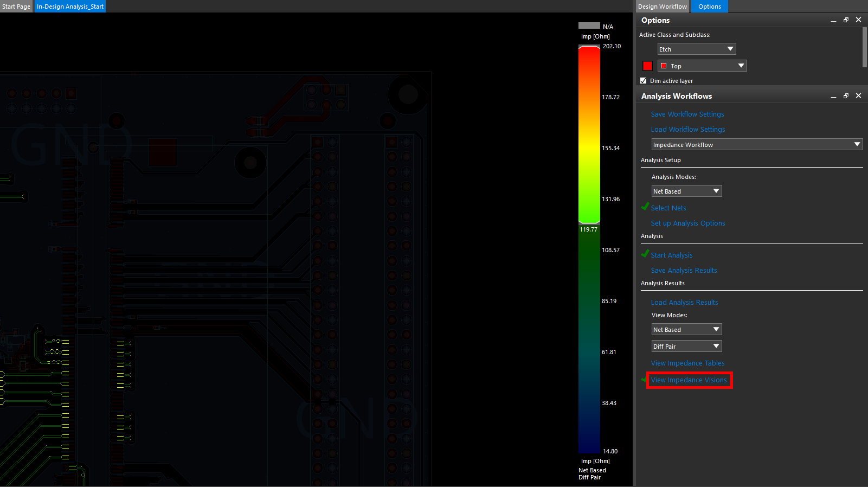
Task: Float the Options panel window
Action: point(846,20)
